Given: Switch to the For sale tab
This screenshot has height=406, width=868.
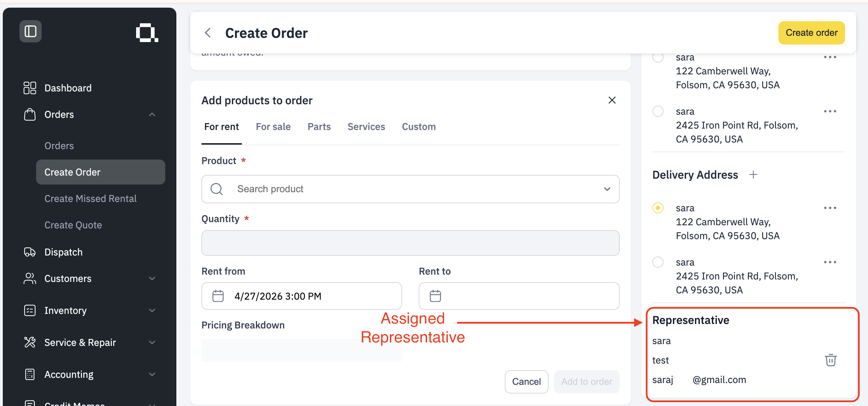Looking at the screenshot, I should (x=273, y=127).
